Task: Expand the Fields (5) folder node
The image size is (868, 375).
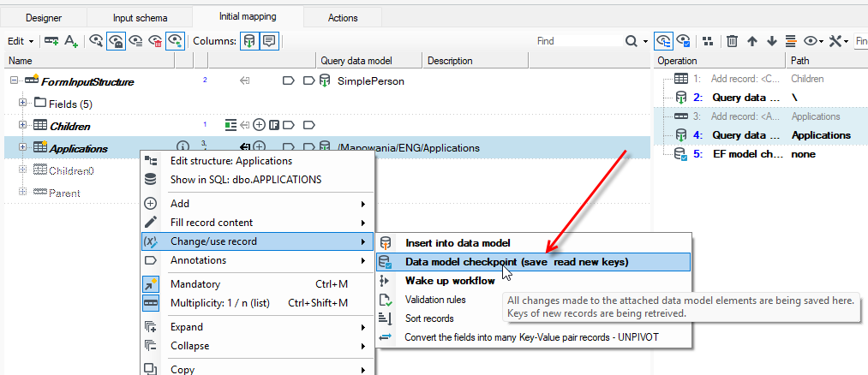Action: [22, 103]
